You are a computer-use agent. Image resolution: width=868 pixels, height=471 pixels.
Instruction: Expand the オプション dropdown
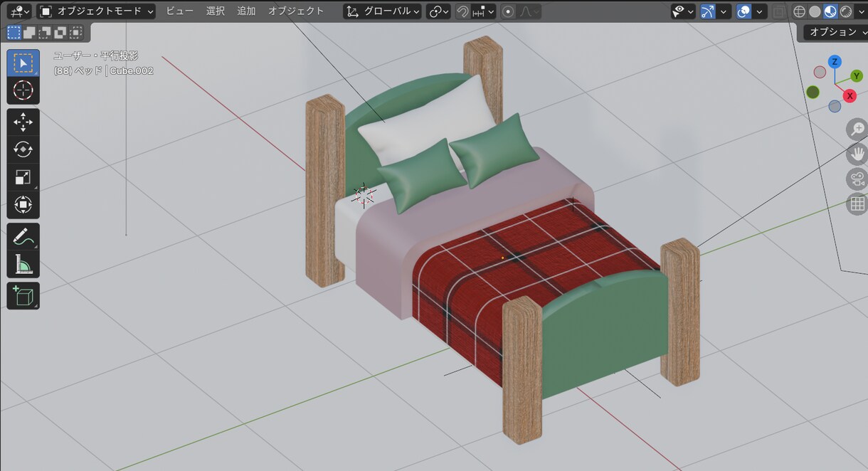click(837, 32)
